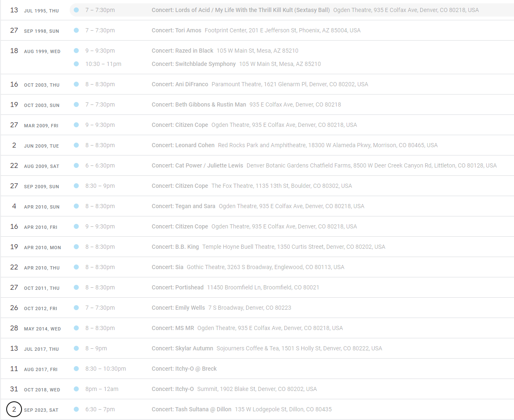Click the date number 28 for May 2014
The height and width of the screenshot is (420, 514).
click(x=14, y=328)
